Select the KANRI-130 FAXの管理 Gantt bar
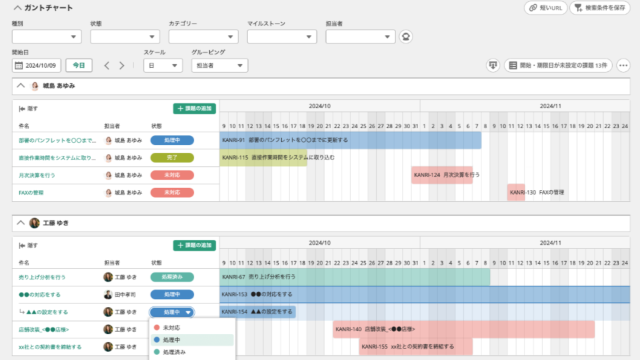 click(x=516, y=192)
